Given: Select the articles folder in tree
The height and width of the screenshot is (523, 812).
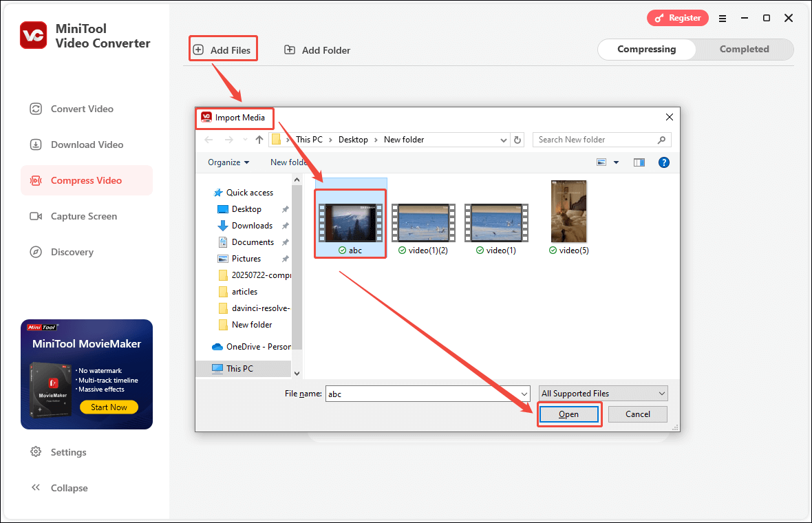Looking at the screenshot, I should point(244,292).
